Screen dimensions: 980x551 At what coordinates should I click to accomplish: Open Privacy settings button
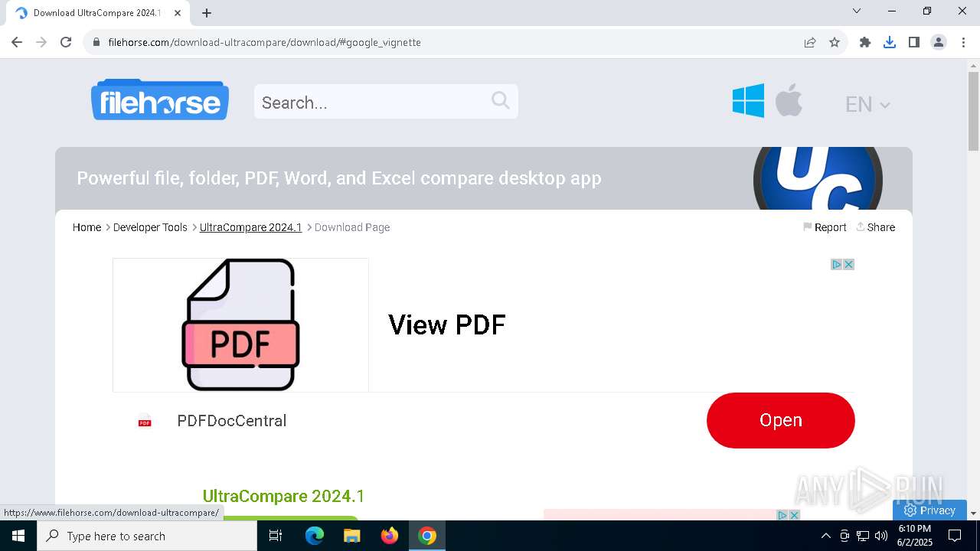[929, 510]
